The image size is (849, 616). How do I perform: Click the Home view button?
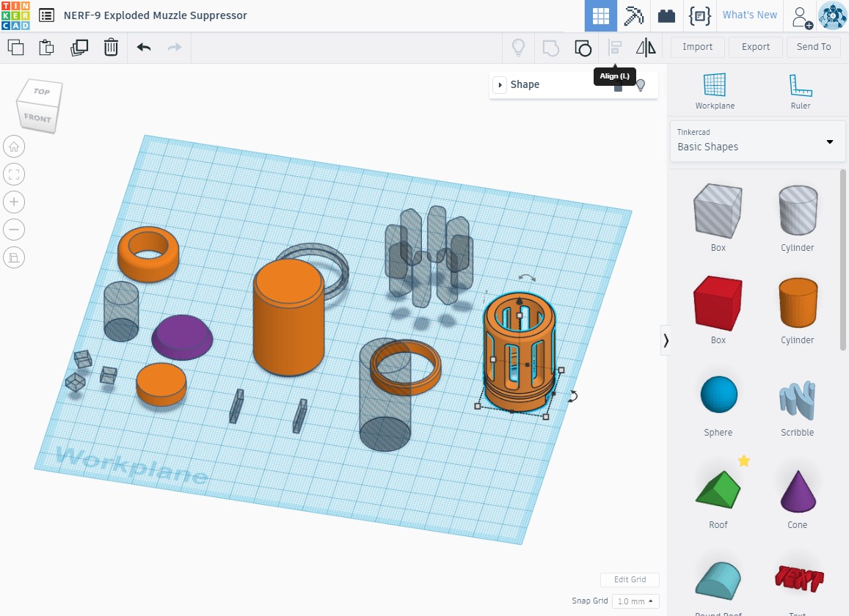(x=14, y=147)
